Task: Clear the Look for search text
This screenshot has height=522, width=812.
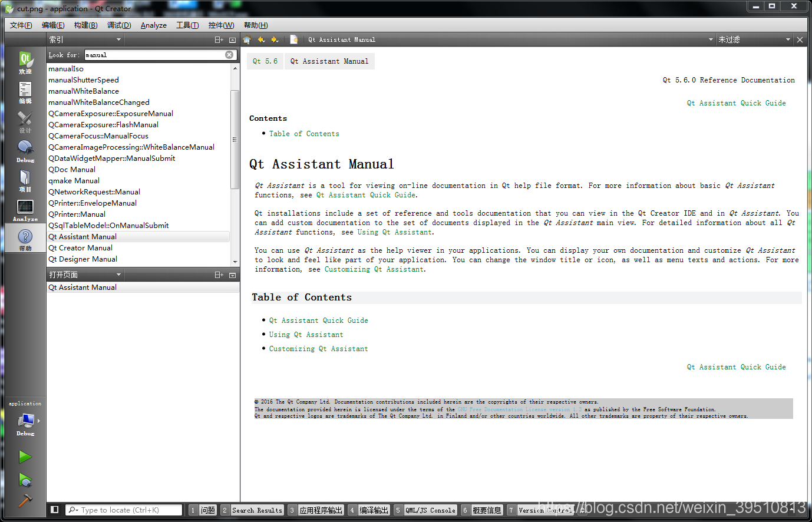Action: [x=229, y=55]
